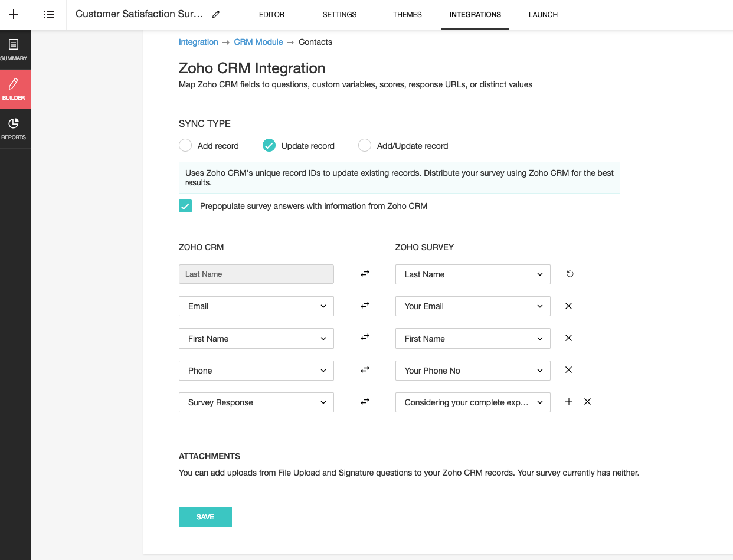Click the Zoho CRM Integration heading

[x=252, y=68]
